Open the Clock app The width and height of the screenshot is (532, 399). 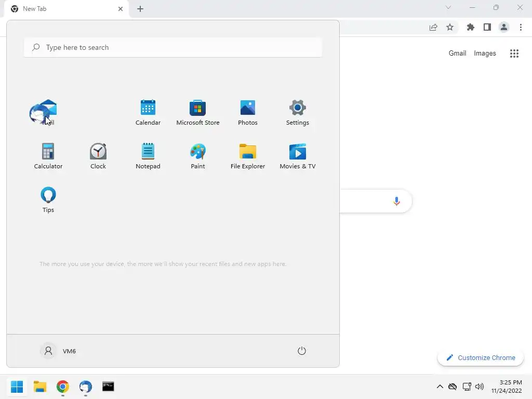[x=98, y=156]
